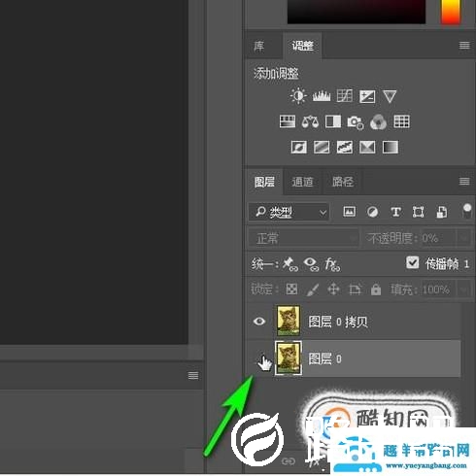Open the 正常 blend mode dropdown
This screenshot has height=476, width=476.
click(x=303, y=239)
